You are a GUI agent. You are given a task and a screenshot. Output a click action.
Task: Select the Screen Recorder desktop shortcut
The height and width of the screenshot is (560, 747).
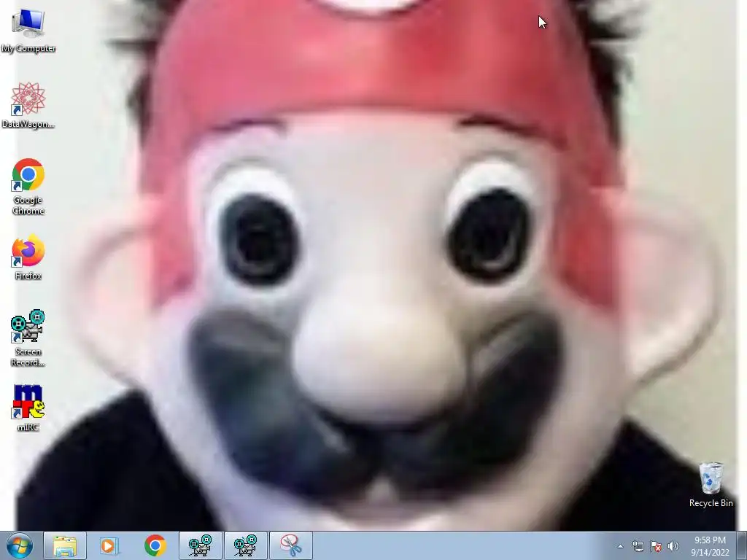click(28, 338)
